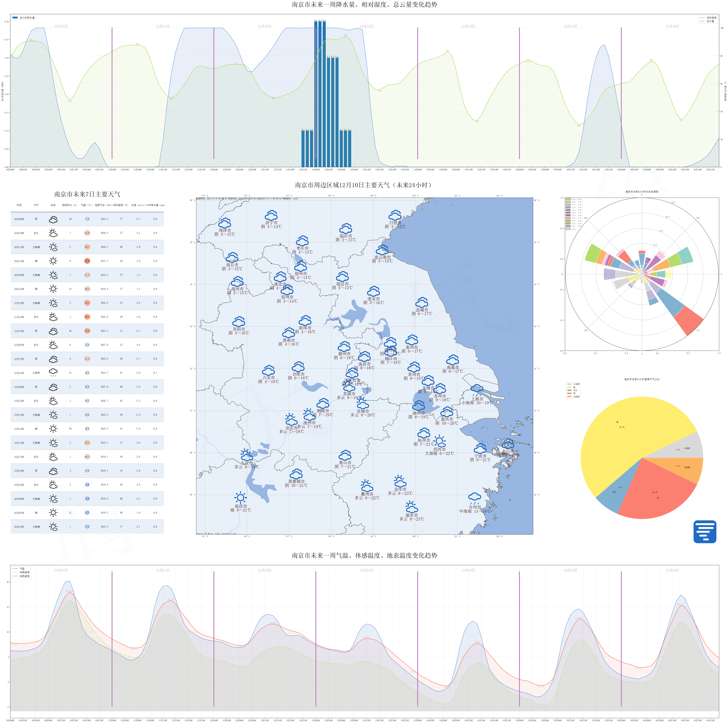
Task: Click the drizzle cloud icon in the 12日21时 row
Action: 53,373
